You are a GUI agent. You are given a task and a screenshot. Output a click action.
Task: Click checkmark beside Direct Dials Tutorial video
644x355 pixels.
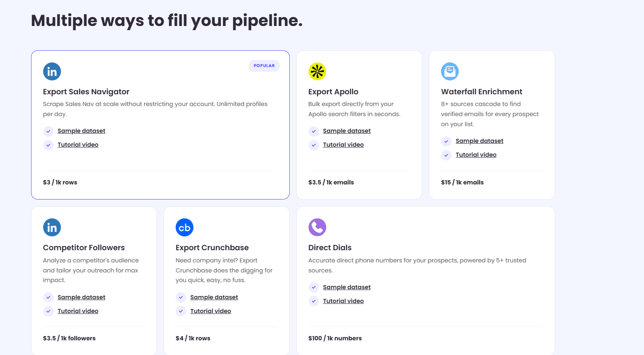[314, 301]
